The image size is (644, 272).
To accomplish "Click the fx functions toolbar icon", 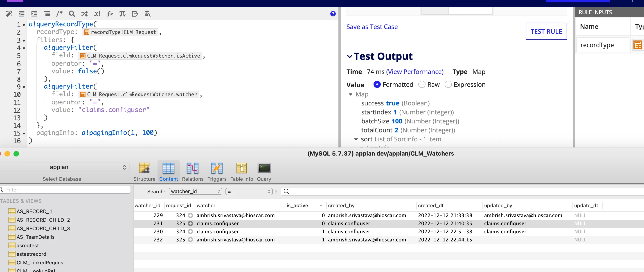I will [110, 14].
